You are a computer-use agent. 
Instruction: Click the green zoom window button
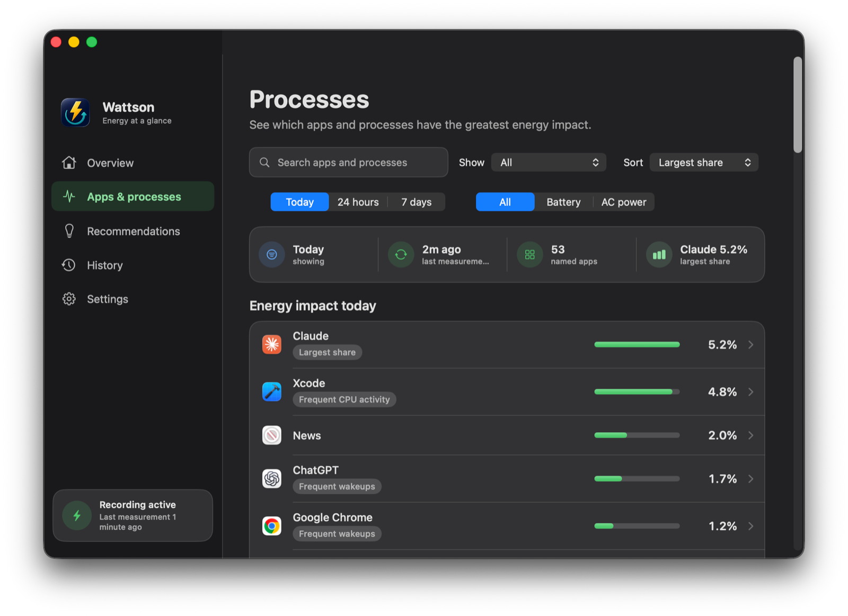(x=92, y=42)
